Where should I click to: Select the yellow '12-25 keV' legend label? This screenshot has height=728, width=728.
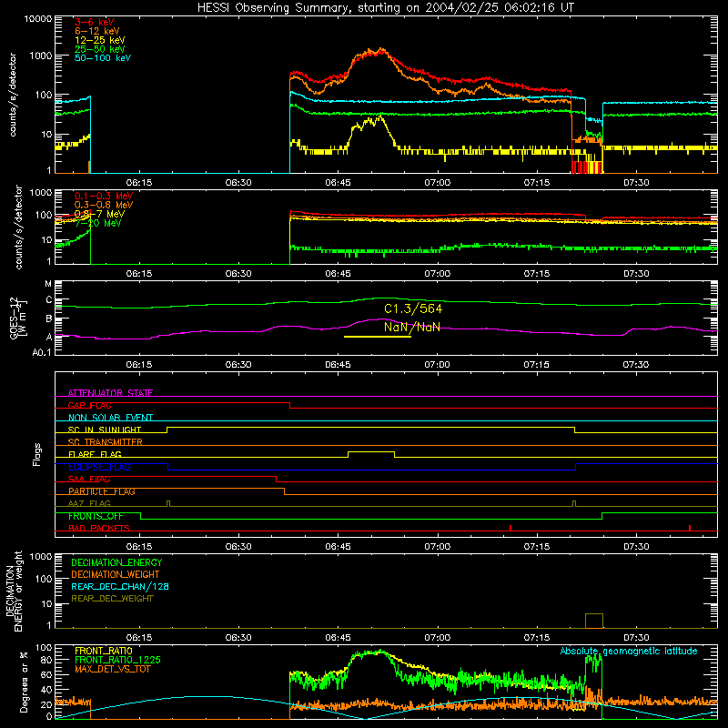(x=100, y=40)
